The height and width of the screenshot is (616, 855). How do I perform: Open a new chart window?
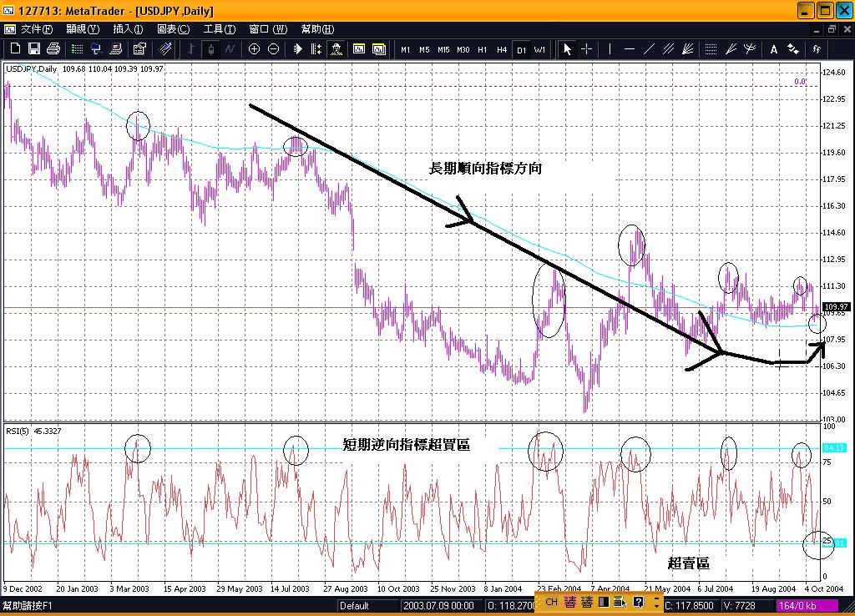pyautogui.click(x=15, y=49)
